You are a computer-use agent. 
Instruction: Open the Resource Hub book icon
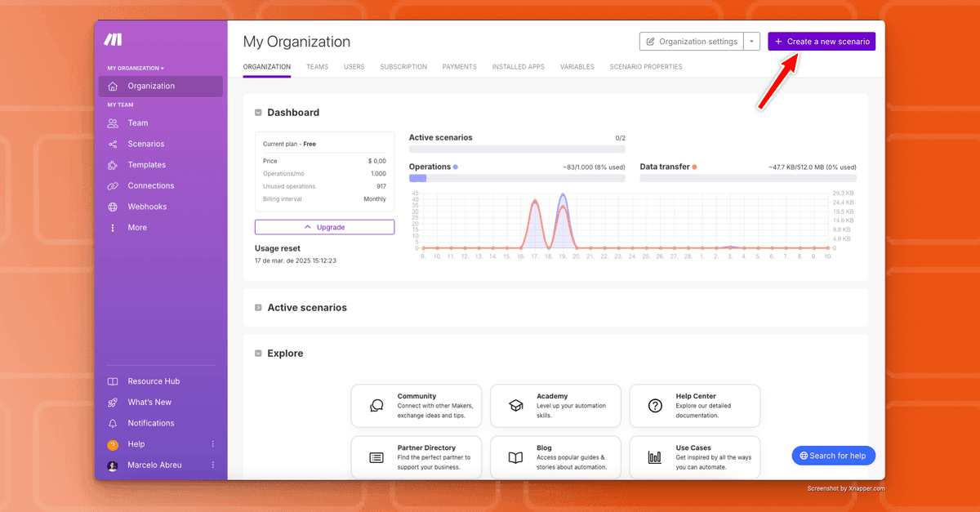pos(113,381)
